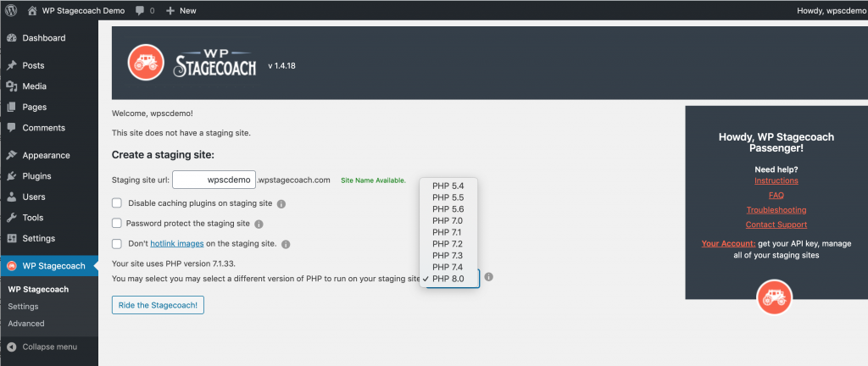
Task: Select PHP 5.5 from the list
Action: 448,197
